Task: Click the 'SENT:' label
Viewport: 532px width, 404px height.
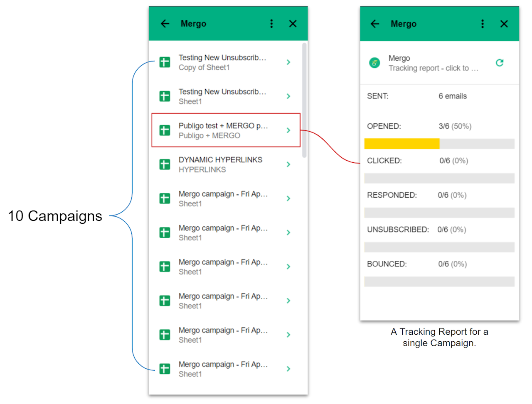Action: (378, 96)
